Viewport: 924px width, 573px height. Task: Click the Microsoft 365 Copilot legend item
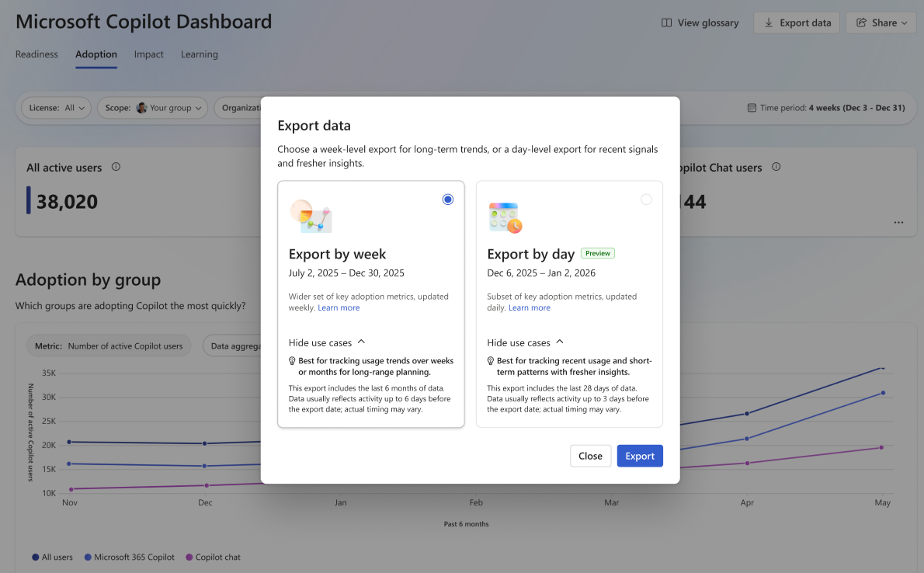click(130, 557)
